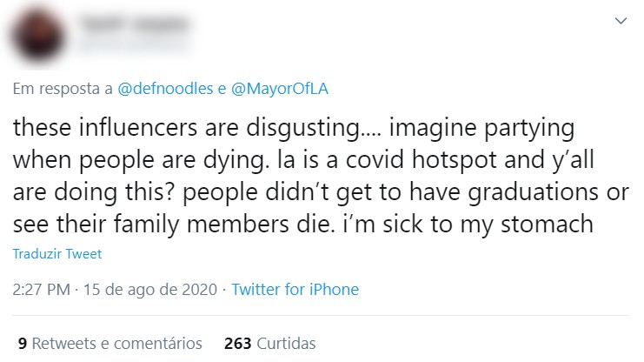
Task: Click the blurred profile avatar picture
Action: tap(37, 36)
